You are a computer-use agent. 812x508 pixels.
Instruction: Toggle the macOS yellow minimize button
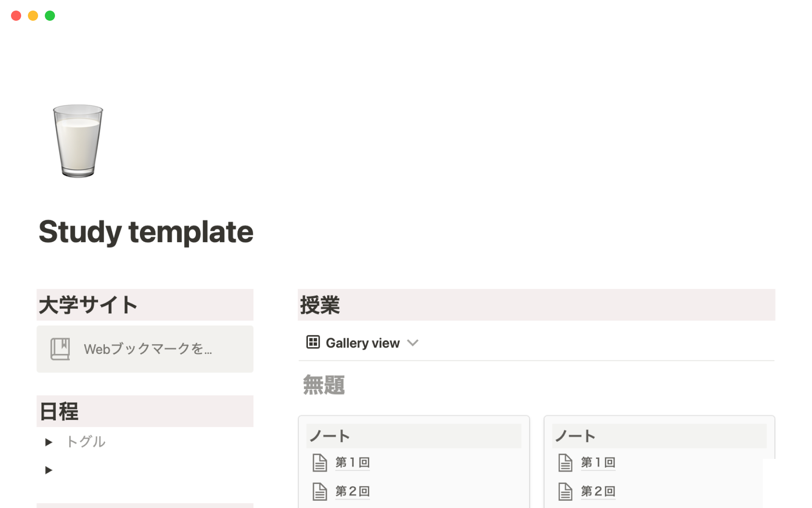[x=32, y=16]
